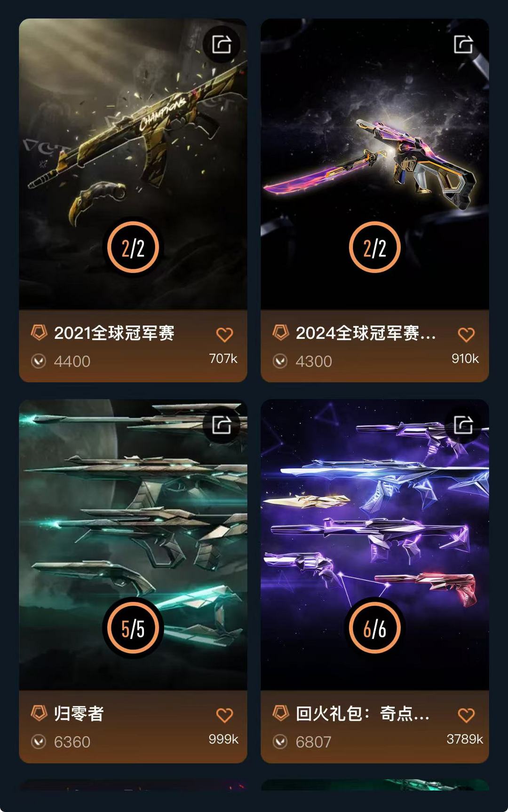
Task: Open the 2/2 counter on 2024 bundle
Action: click(375, 247)
